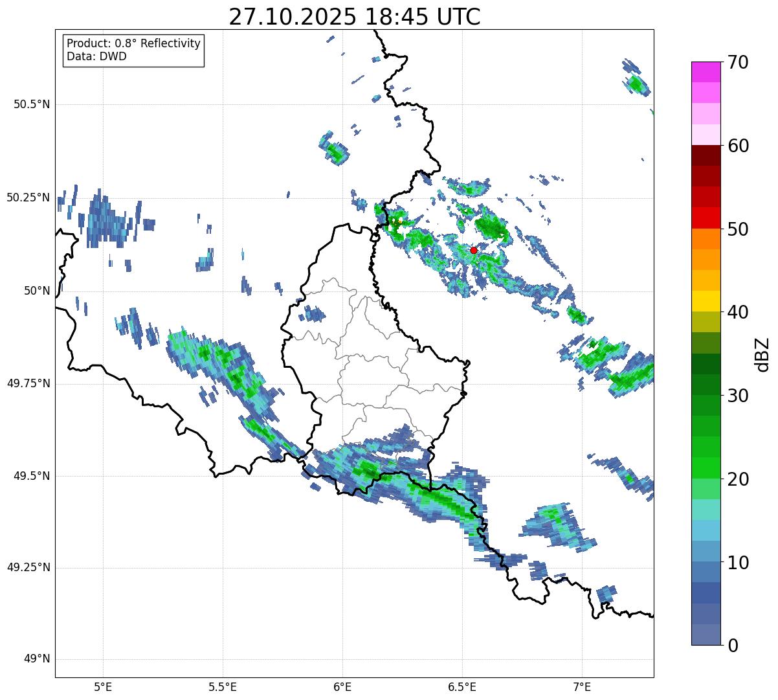Click the 6.5°E longitude label

point(462,687)
